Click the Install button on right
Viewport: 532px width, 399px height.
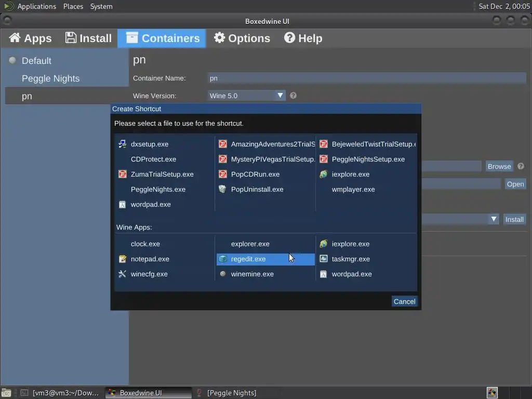(514, 220)
